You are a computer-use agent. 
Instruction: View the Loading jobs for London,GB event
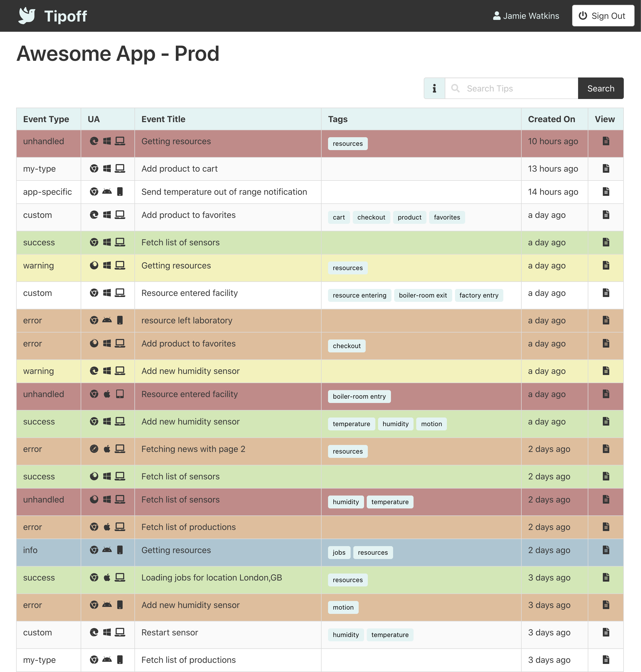(606, 577)
